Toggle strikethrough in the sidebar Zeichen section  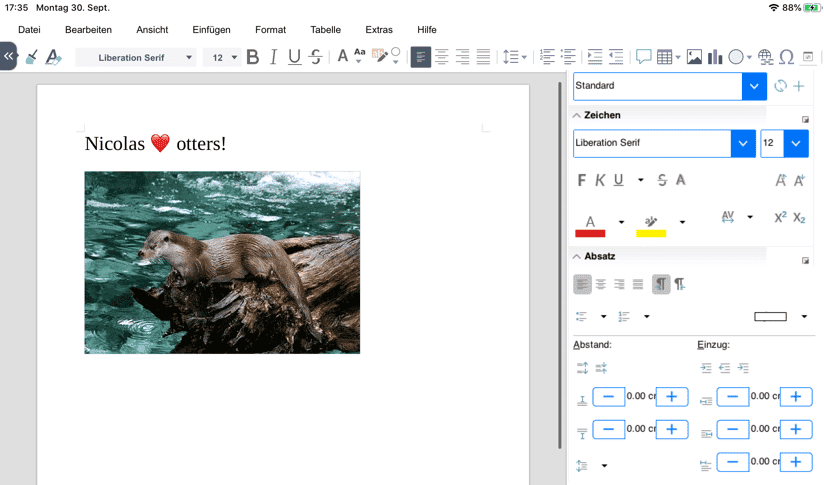click(x=662, y=181)
